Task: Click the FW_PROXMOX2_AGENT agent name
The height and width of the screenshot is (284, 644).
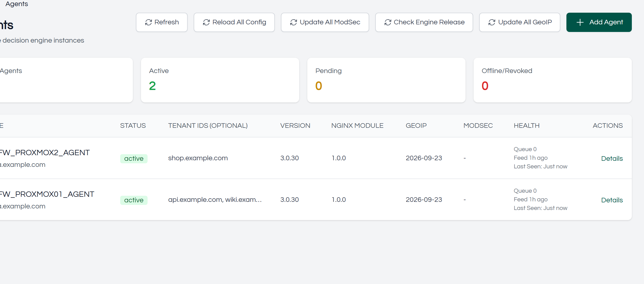Action: click(45, 152)
